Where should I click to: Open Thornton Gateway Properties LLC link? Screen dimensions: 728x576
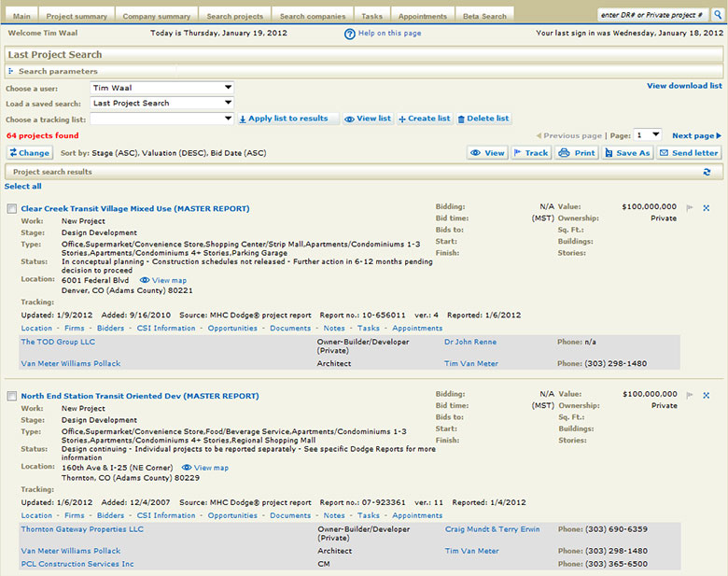tap(82, 529)
